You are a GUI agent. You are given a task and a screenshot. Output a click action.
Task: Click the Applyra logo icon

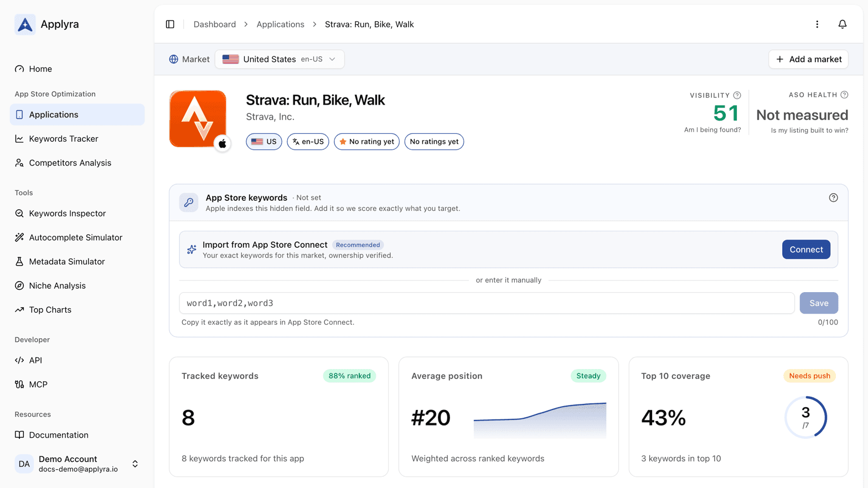click(x=25, y=24)
